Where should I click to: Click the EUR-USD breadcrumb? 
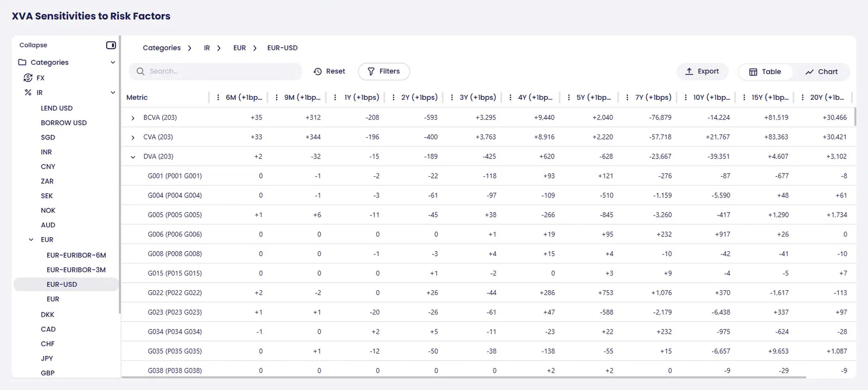[283, 48]
